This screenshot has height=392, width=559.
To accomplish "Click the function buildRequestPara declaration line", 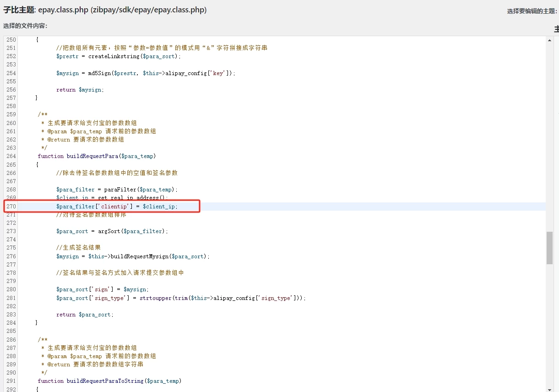I will tap(97, 156).
